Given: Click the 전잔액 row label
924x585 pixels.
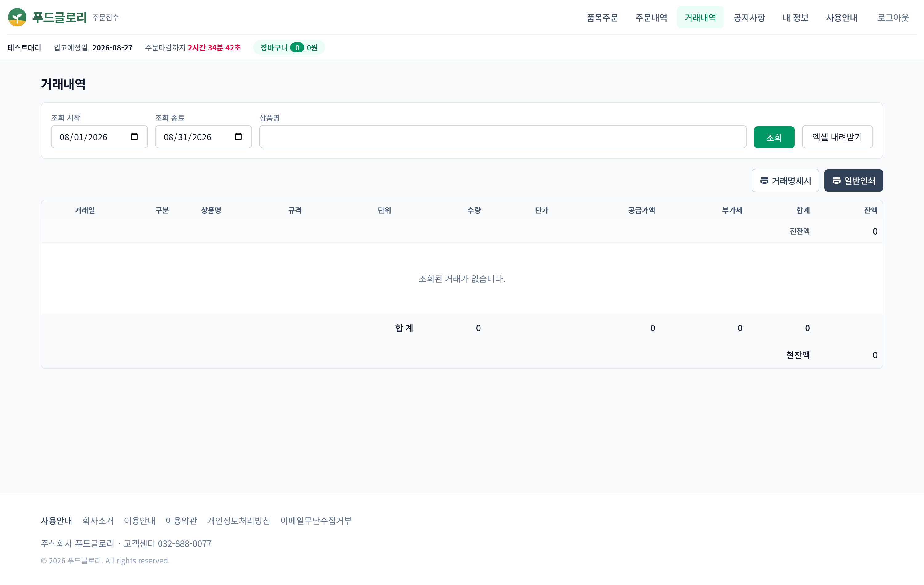Looking at the screenshot, I should [800, 231].
